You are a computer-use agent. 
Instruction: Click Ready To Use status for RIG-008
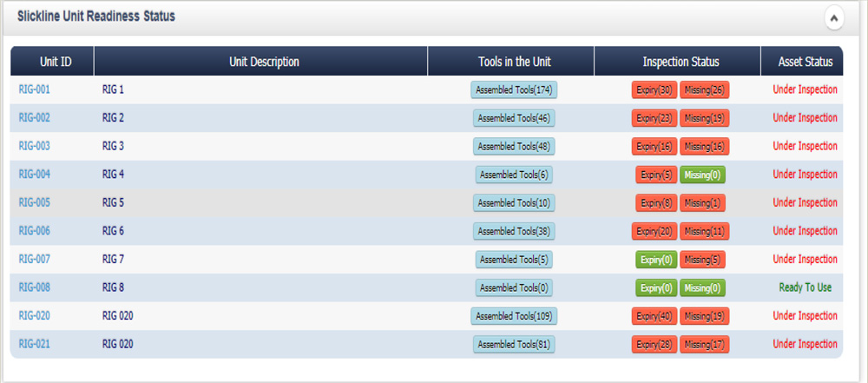point(805,287)
